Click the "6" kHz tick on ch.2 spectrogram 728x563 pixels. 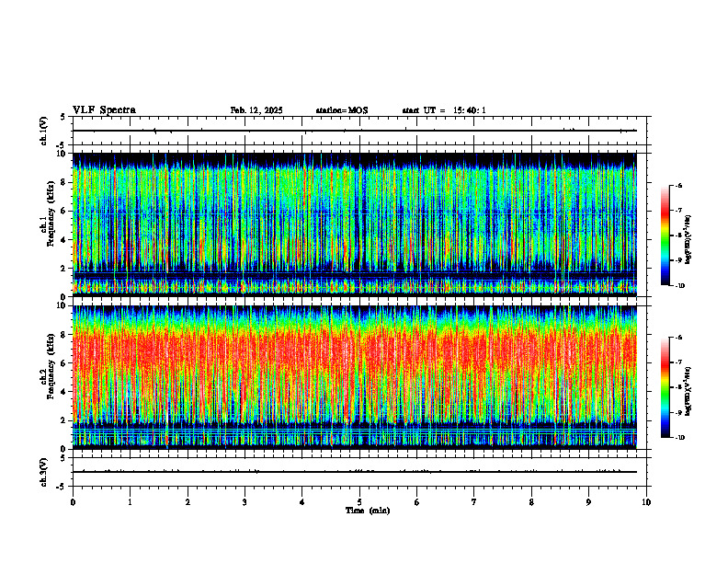(63, 363)
